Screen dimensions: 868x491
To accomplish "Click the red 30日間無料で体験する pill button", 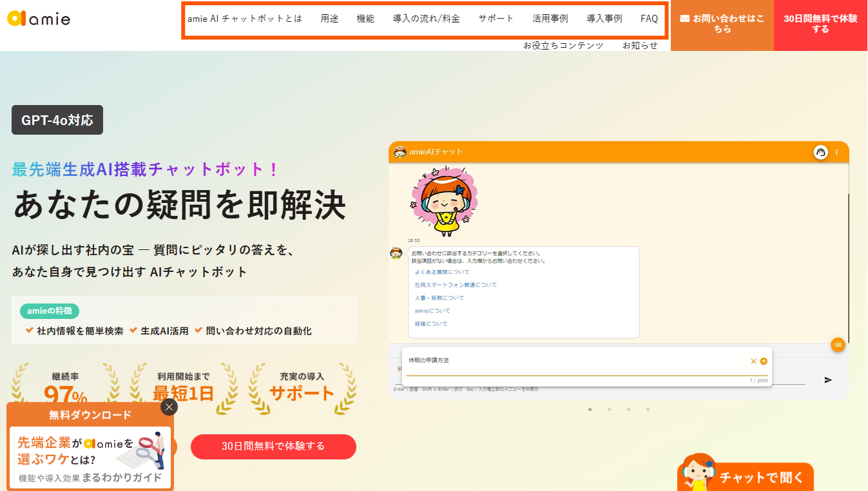I will (273, 446).
